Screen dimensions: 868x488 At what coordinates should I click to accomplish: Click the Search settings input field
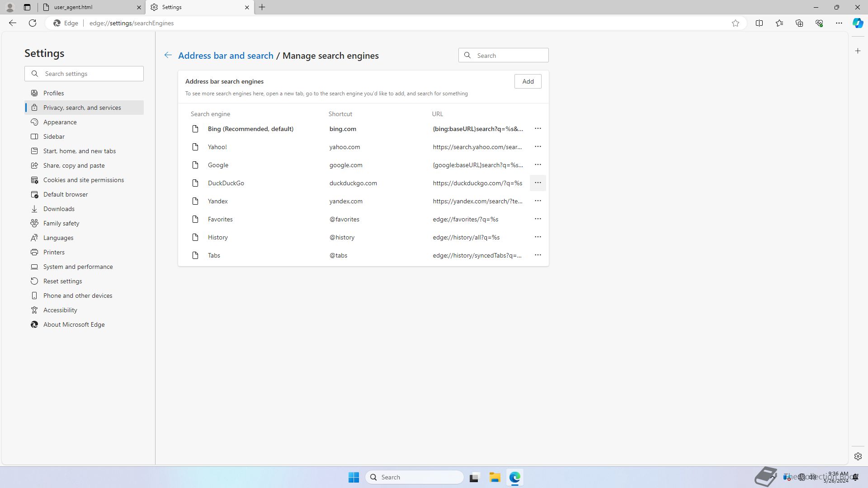tap(90, 74)
